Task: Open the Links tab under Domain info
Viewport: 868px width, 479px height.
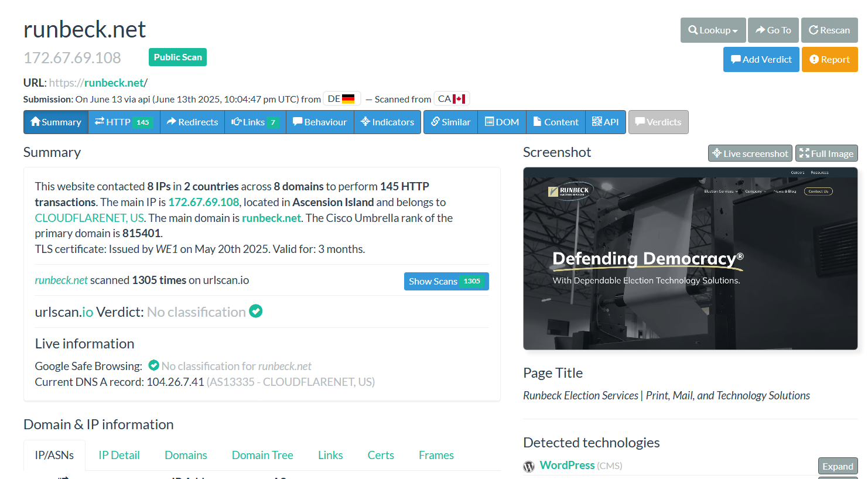Action: (330, 455)
